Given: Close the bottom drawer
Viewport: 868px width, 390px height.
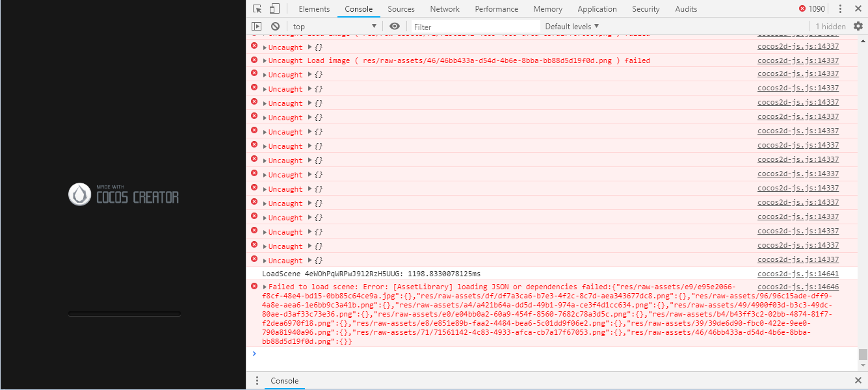Looking at the screenshot, I should (858, 381).
